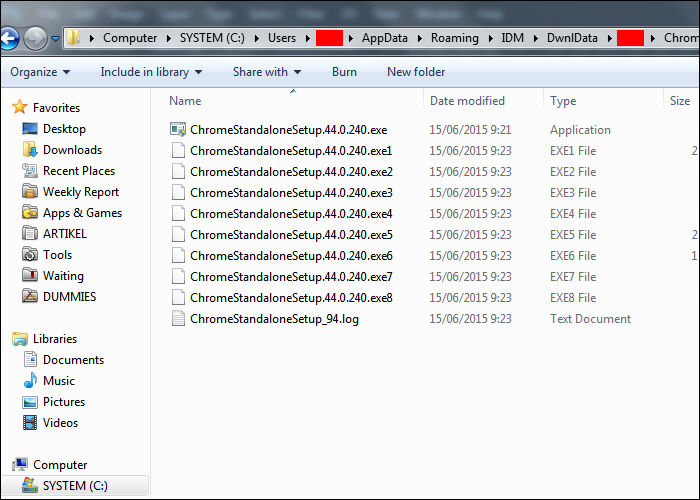The width and height of the screenshot is (700, 500).
Task: Click the Pictures library icon
Action: [x=30, y=402]
